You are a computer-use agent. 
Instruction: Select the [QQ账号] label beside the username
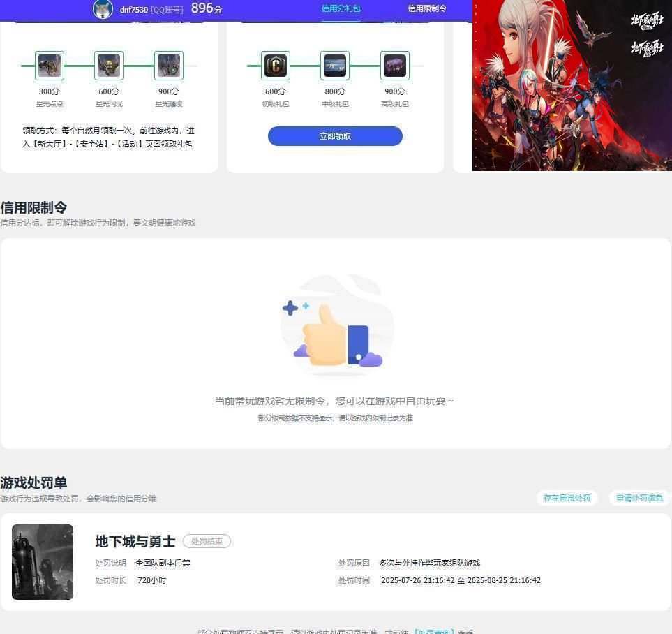pyautogui.click(x=167, y=10)
